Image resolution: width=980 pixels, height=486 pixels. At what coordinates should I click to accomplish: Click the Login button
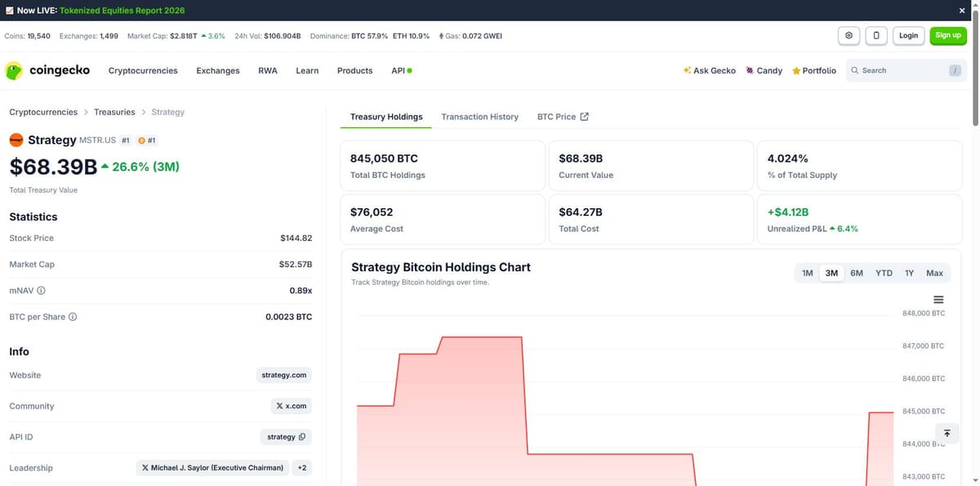pos(909,35)
